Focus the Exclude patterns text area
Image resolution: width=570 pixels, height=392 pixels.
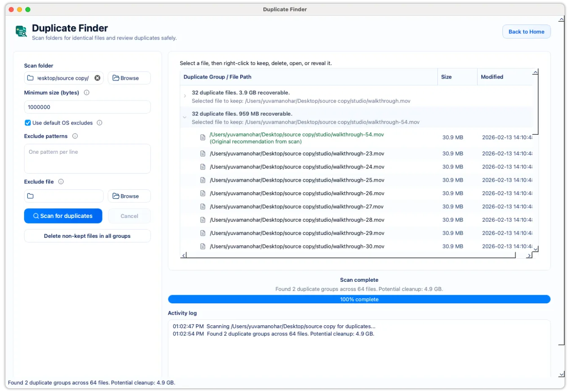click(x=87, y=159)
